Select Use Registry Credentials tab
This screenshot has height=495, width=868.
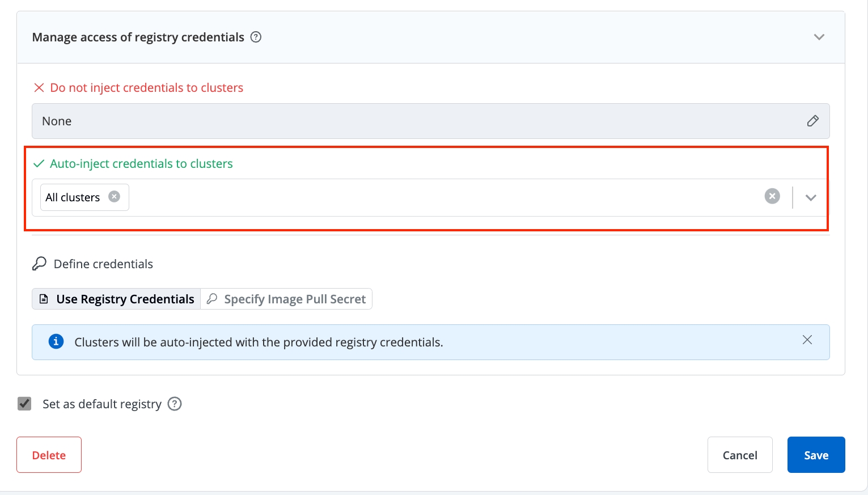[116, 299]
